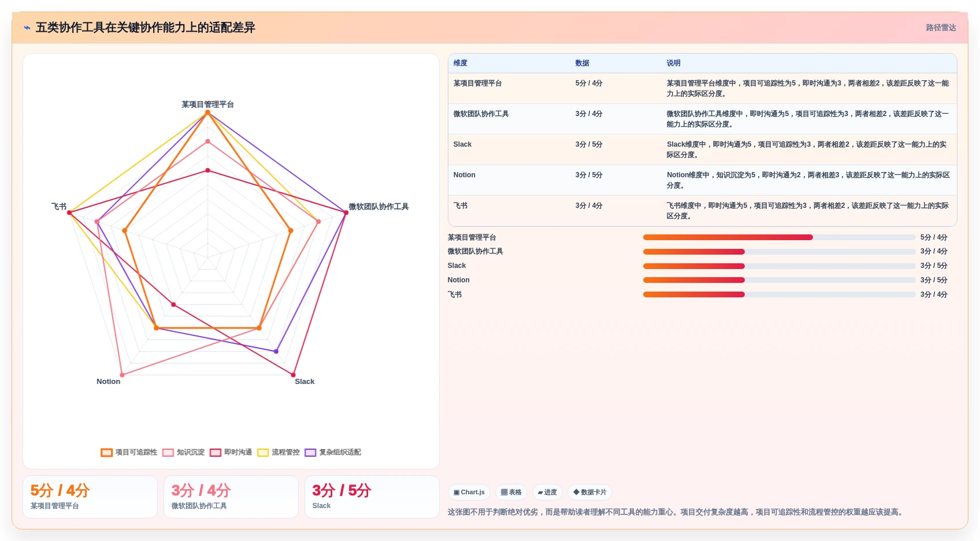Toggle the 项目可追踪性 legend swatch
This screenshot has width=980, height=541.
coord(106,453)
